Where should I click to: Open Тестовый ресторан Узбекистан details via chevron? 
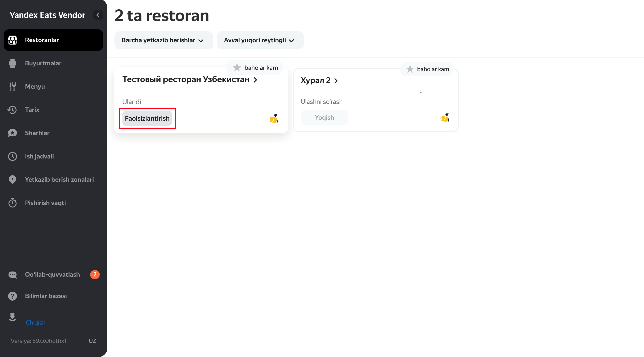tap(255, 80)
